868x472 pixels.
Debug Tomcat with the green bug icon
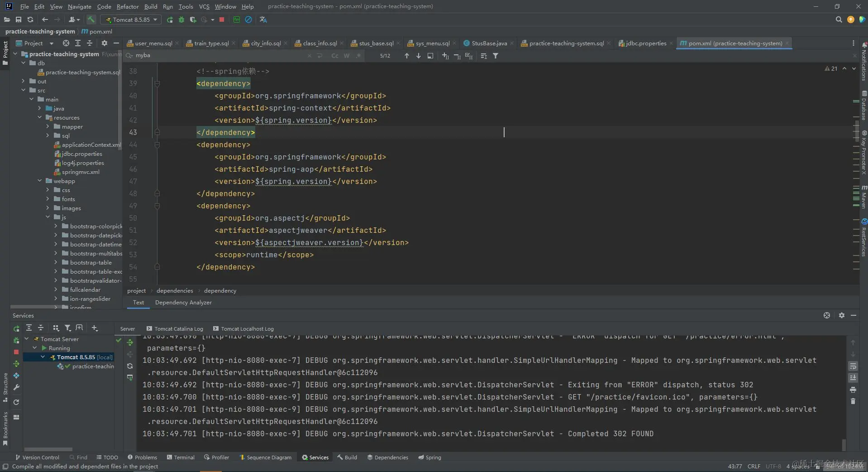(x=181, y=19)
